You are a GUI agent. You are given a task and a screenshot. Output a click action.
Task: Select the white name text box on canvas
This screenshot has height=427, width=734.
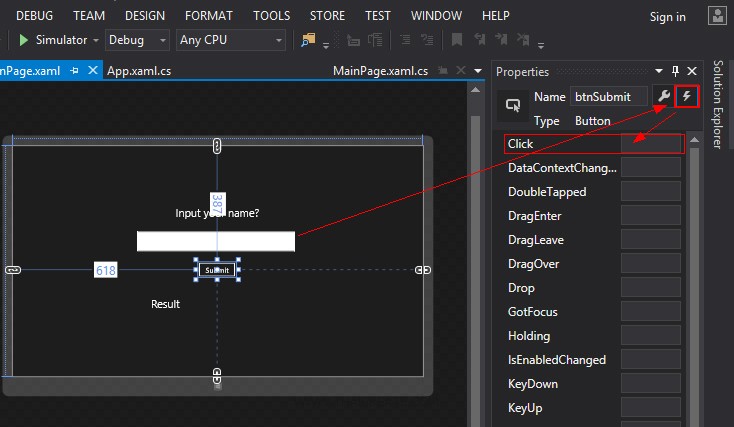(x=216, y=241)
